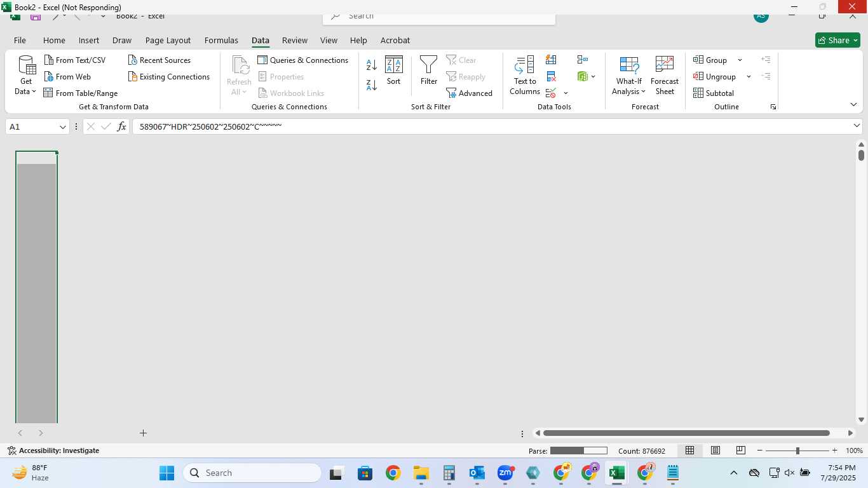The image size is (868, 488).
Task: Switch to the Review tab
Action: [295, 40]
